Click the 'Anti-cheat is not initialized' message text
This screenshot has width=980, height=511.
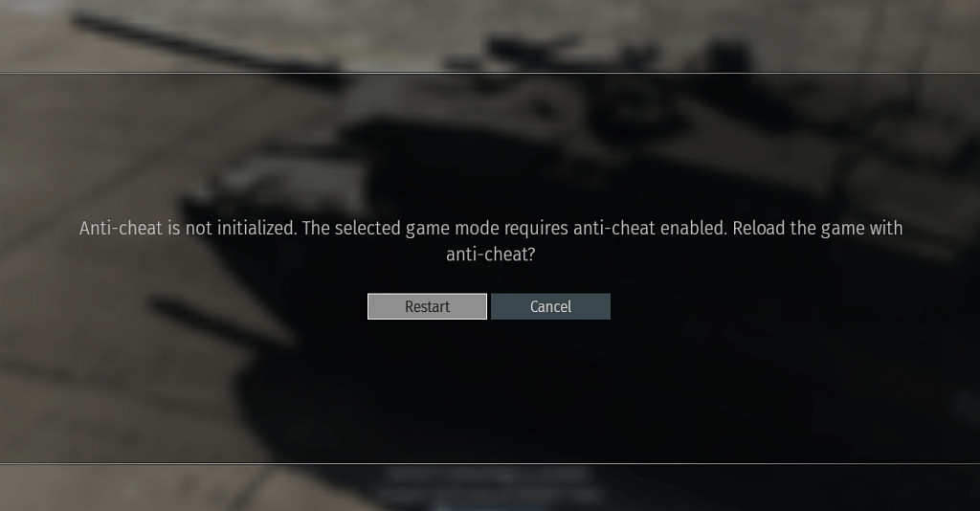pos(188,228)
